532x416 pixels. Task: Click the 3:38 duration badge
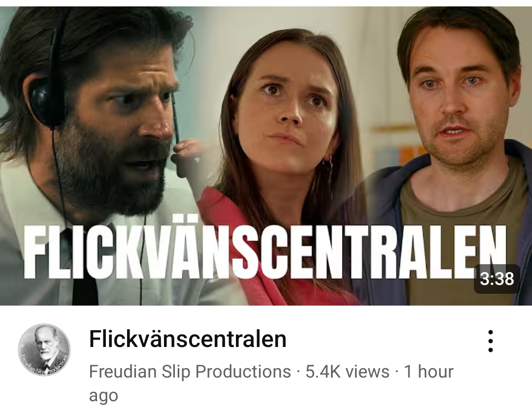(497, 279)
